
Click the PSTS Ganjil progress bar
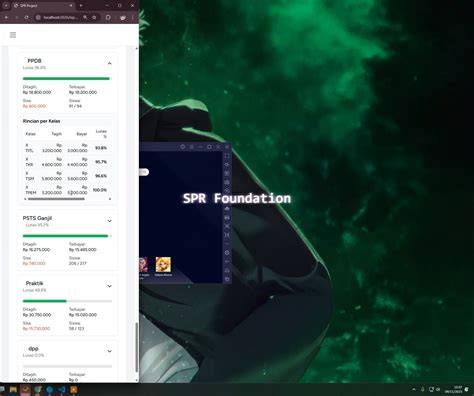(66, 236)
